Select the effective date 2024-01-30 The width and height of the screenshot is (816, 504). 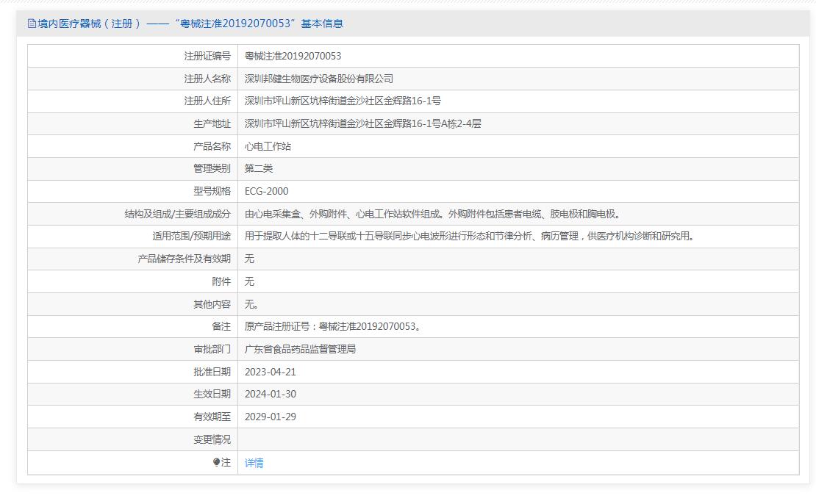point(270,395)
